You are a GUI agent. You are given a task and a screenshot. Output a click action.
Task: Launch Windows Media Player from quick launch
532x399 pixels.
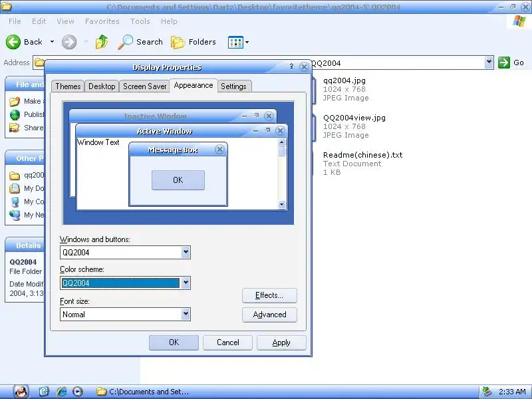[x=78, y=392]
